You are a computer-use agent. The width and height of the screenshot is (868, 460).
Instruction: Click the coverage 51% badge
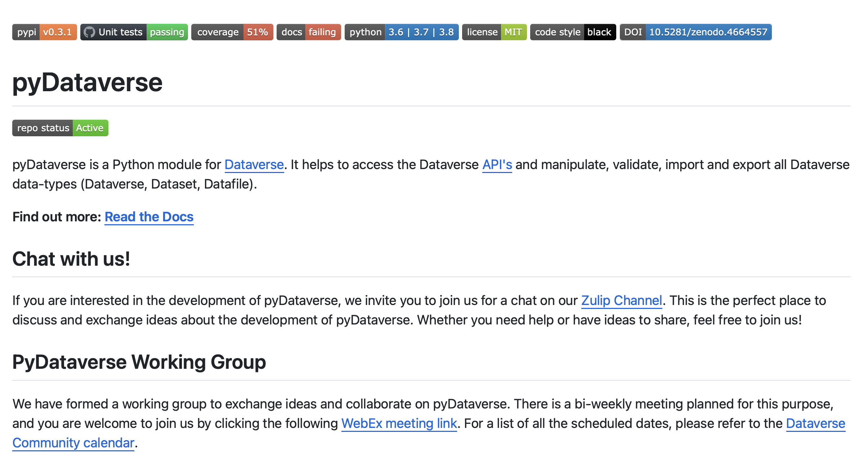232,32
